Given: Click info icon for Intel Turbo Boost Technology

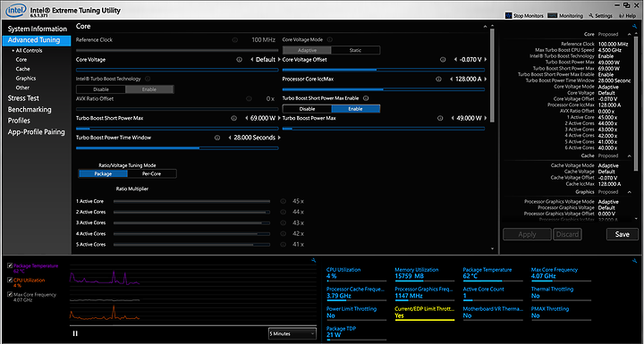Looking at the screenshot, I should pyautogui.click(x=148, y=79).
